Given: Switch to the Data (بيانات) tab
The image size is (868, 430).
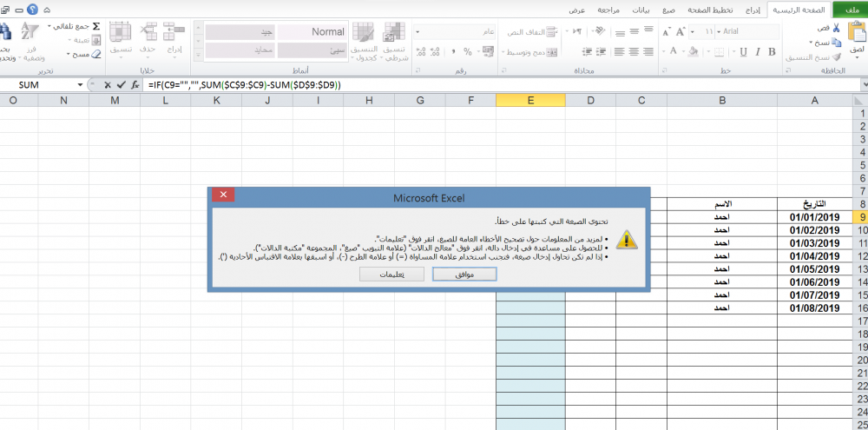Looking at the screenshot, I should [x=641, y=10].
